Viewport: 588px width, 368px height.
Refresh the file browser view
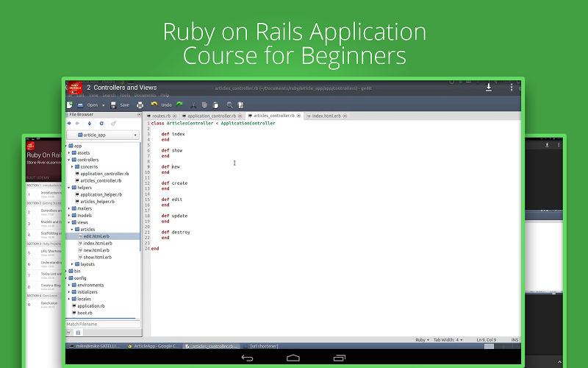tap(101, 123)
